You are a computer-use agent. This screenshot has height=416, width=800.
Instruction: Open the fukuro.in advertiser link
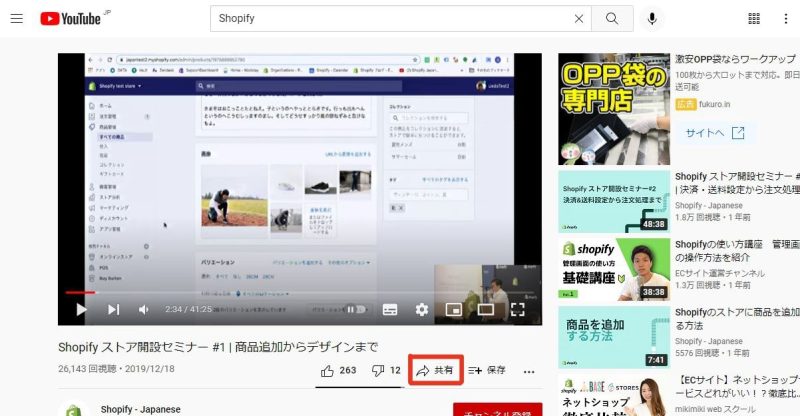pyautogui.click(x=714, y=104)
